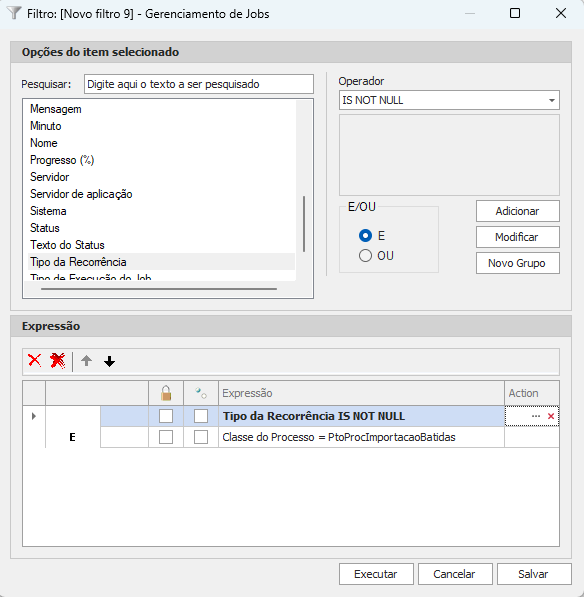Maximize the filter window

[515, 13]
